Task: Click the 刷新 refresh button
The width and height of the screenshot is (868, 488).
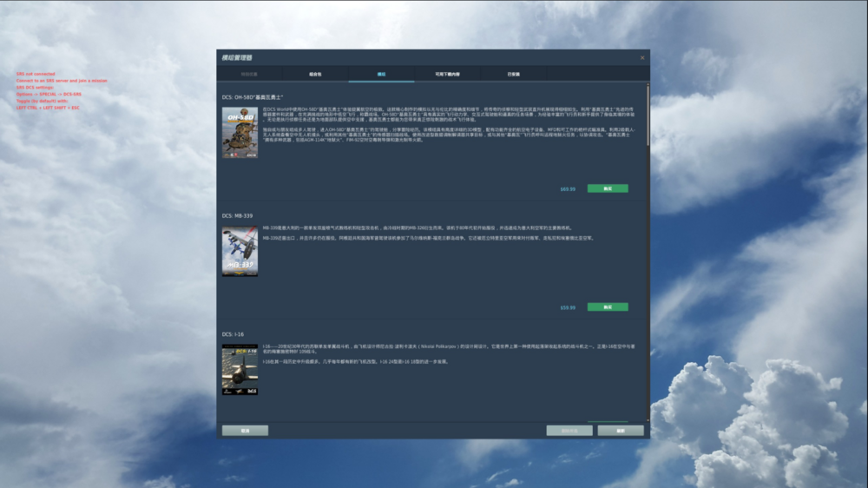Action: pos(621,431)
